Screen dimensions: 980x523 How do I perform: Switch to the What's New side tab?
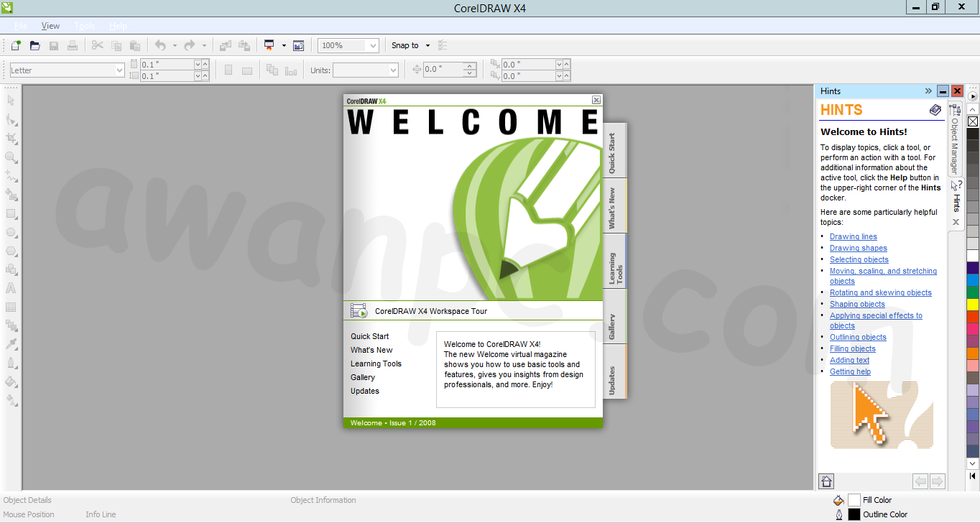point(613,205)
